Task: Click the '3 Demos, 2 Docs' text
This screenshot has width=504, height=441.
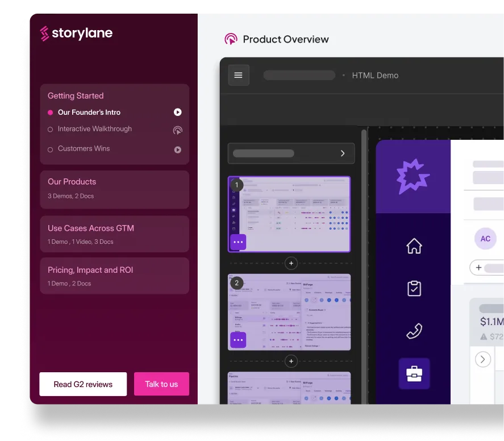Action: click(x=70, y=196)
